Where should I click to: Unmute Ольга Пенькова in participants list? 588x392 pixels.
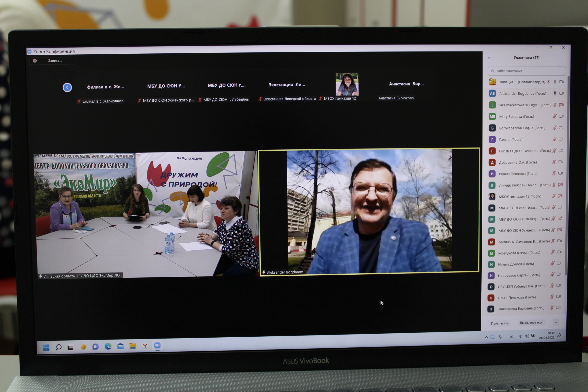click(552, 296)
